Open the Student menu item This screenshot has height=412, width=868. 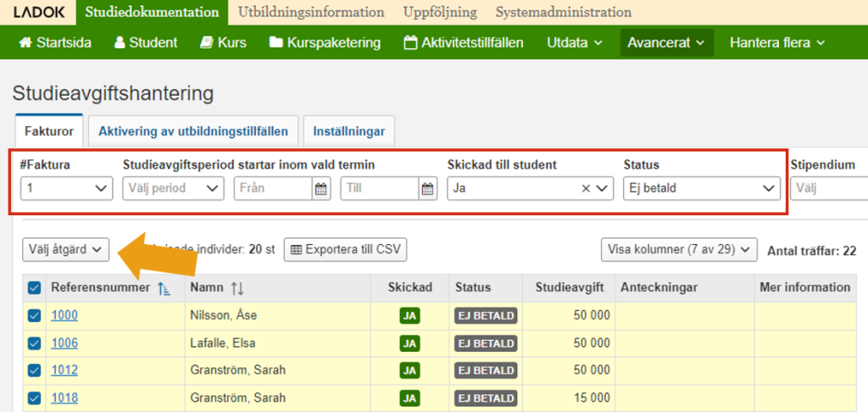tap(146, 42)
